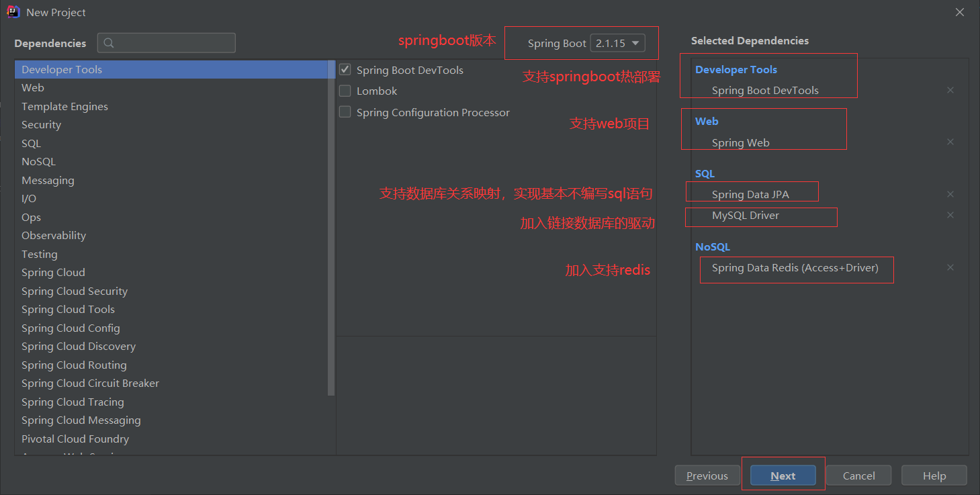Focus the Dependencies search field

click(167, 43)
